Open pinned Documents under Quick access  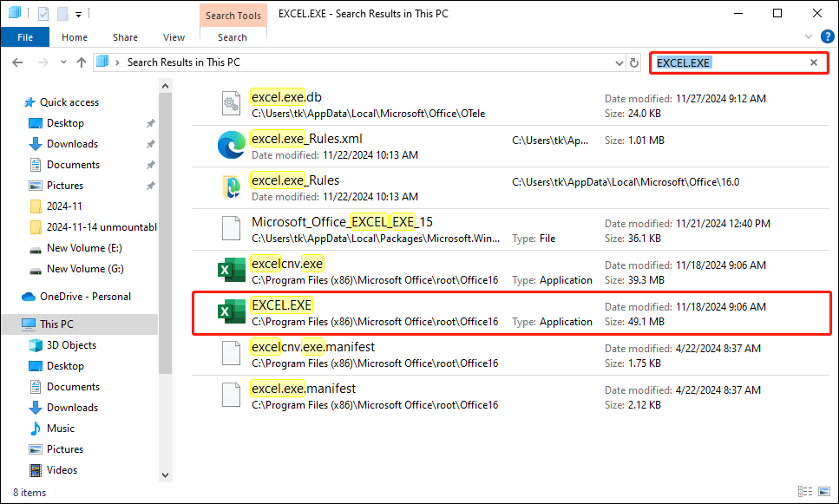73,165
